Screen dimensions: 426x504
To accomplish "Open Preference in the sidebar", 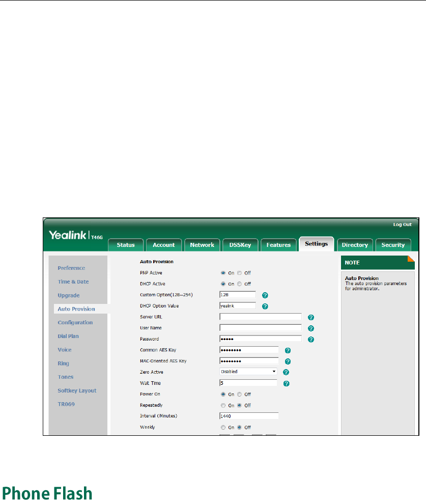I will click(x=71, y=268).
